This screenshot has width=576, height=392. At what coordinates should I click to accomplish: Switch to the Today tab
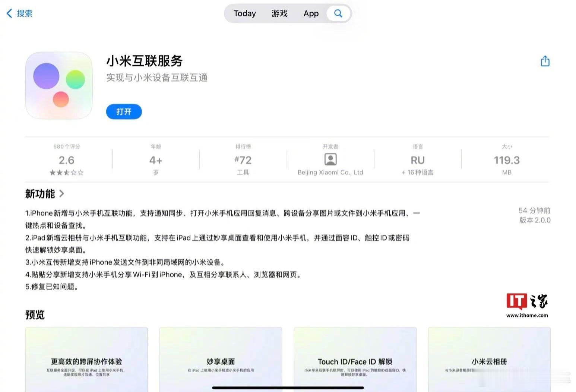[245, 13]
